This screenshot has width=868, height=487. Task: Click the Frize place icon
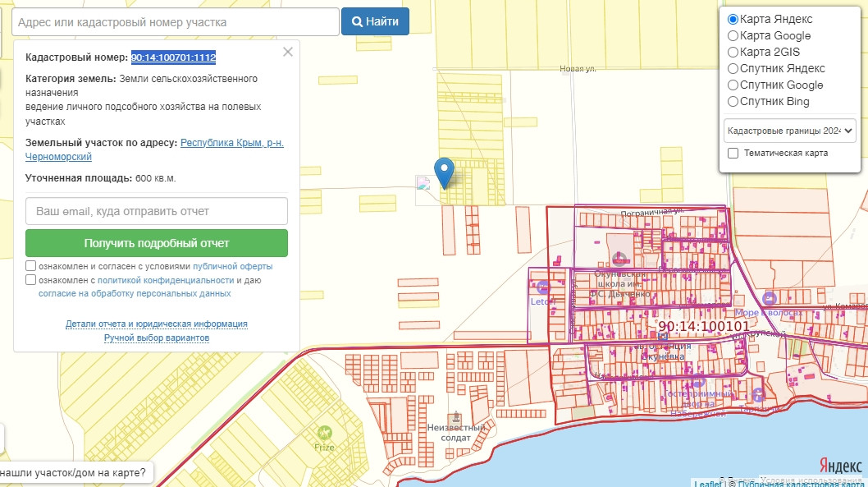[x=324, y=432]
